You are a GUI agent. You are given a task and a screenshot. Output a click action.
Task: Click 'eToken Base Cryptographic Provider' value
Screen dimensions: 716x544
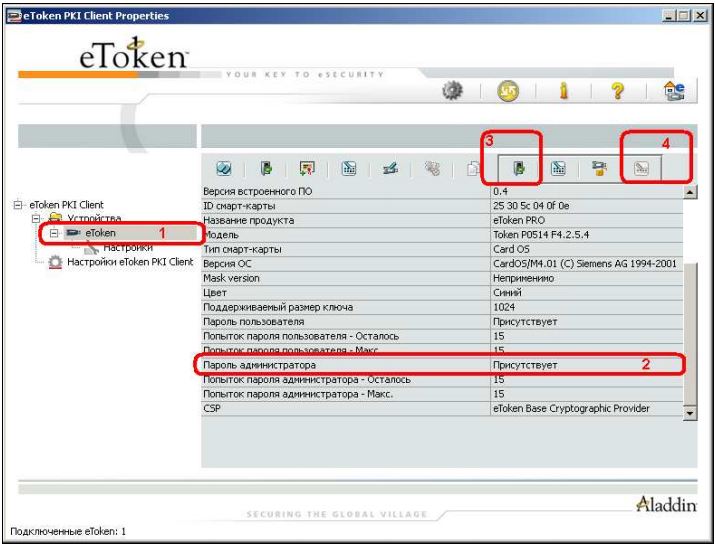571,408
